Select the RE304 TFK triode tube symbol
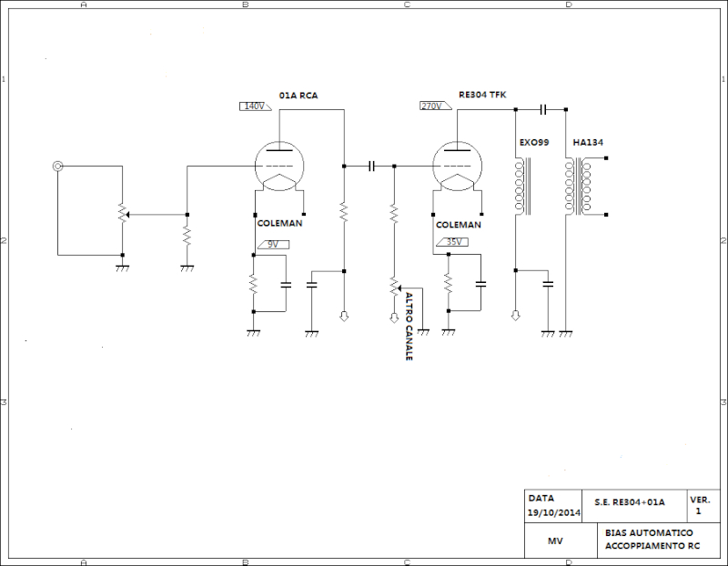The image size is (728, 566). pyautogui.click(x=458, y=167)
